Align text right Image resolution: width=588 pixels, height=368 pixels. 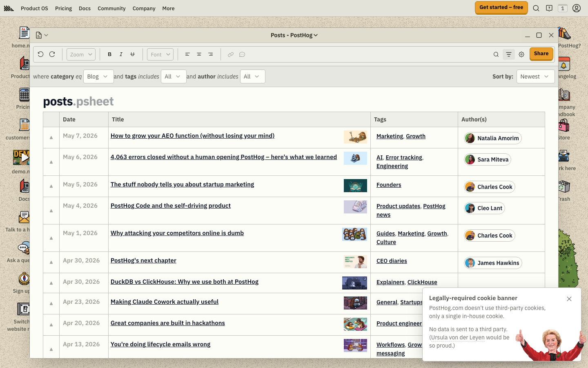pyautogui.click(x=210, y=54)
